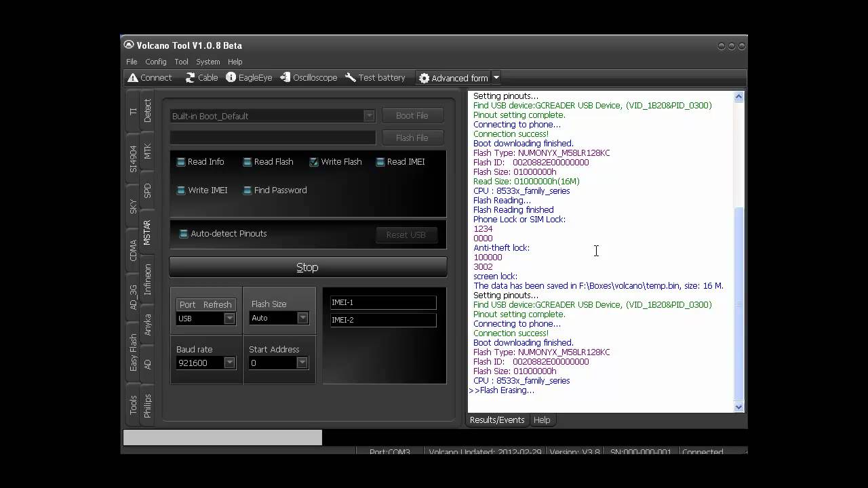
Task: Select the SPD side tab
Action: [147, 190]
